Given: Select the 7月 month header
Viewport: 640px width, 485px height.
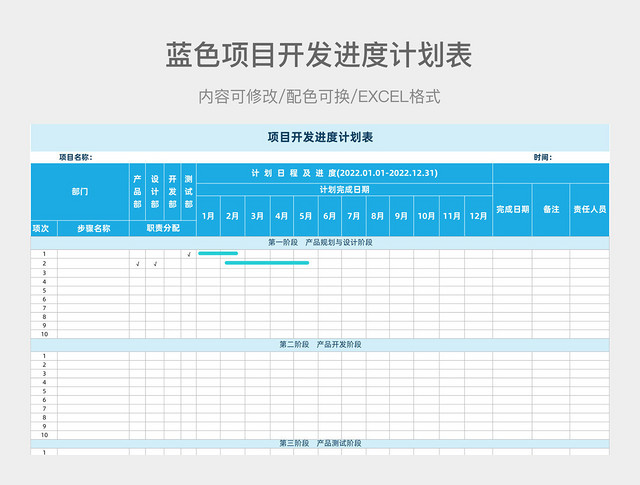Looking at the screenshot, I should coord(354,216).
